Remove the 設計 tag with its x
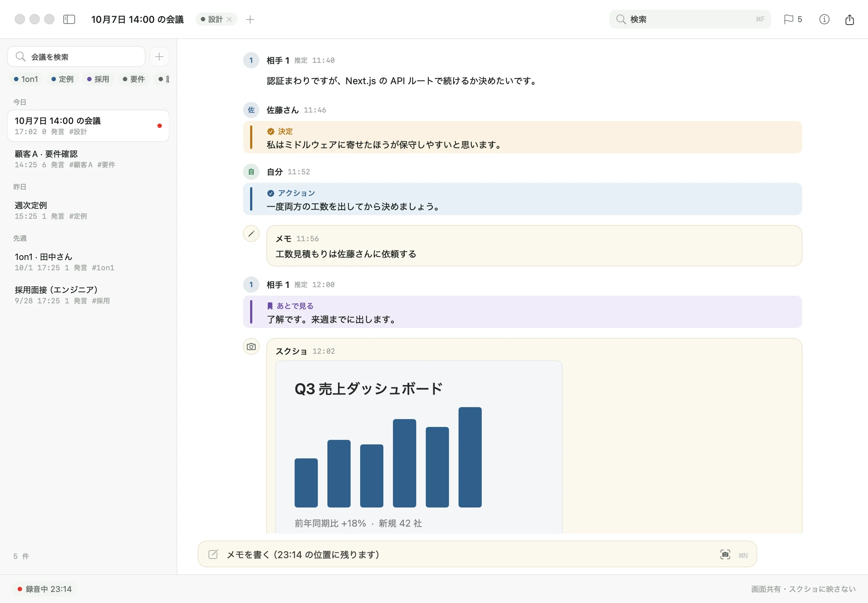868x603 pixels. (x=230, y=19)
